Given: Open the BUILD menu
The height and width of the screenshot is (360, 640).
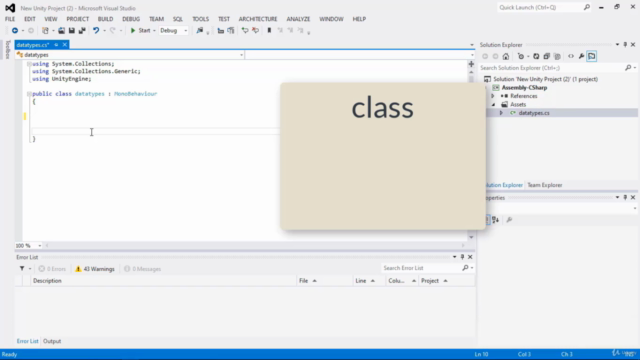Looking at the screenshot, I should click(x=105, y=19).
